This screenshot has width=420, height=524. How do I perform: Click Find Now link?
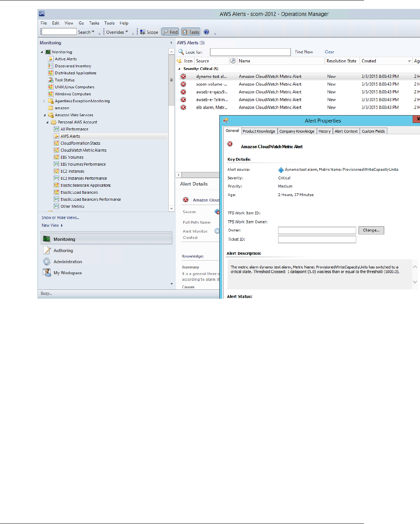304,52
